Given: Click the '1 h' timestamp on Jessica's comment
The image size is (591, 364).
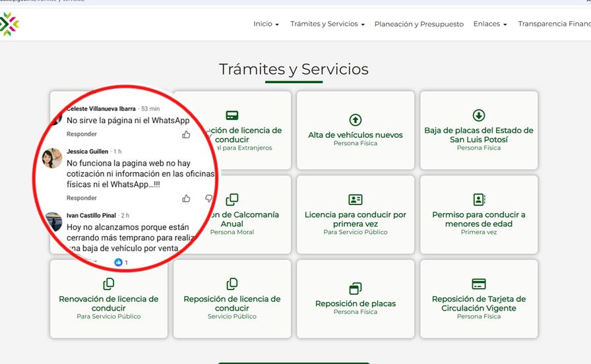Looking at the screenshot, I should 117,152.
